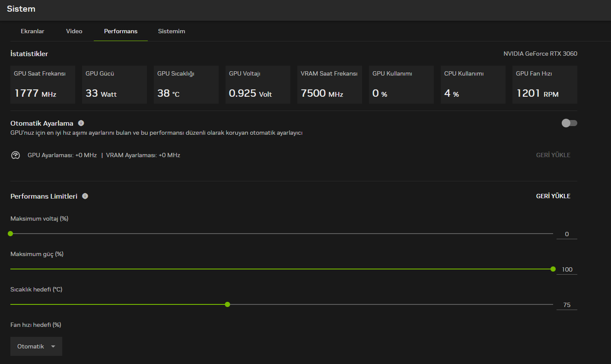The image size is (611, 364).
Task: Click the Maksimum voltaj slider handle
Action: [x=10, y=234]
